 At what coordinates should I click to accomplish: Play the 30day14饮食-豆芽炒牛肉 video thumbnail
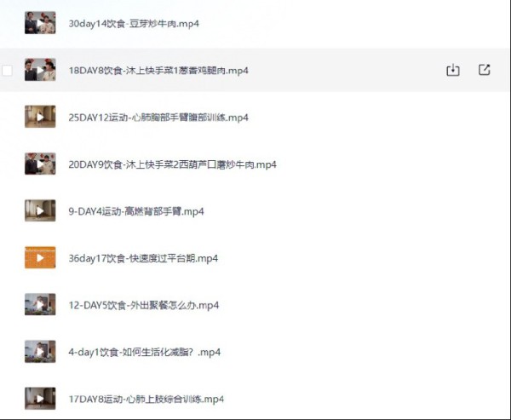(40, 23)
